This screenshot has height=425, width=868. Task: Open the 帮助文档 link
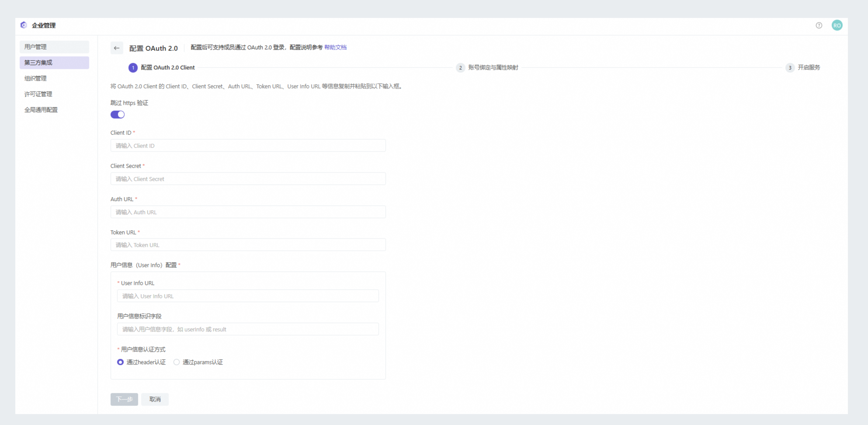(335, 47)
